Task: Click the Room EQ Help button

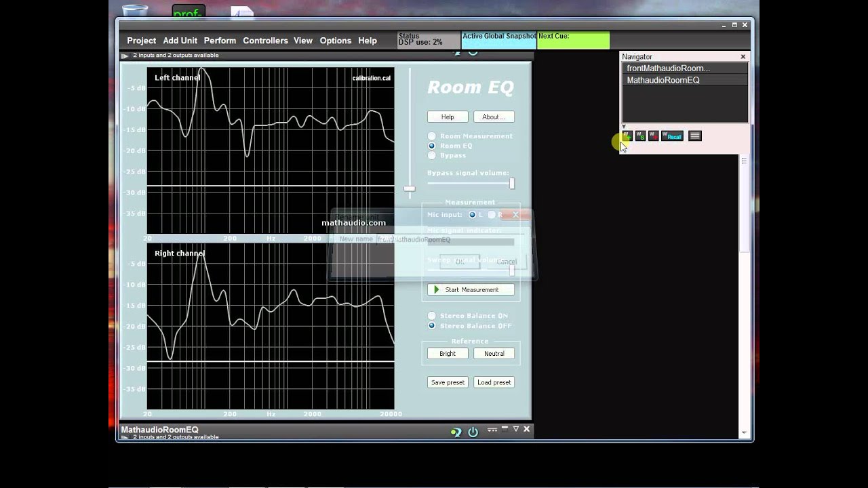Action: [448, 117]
